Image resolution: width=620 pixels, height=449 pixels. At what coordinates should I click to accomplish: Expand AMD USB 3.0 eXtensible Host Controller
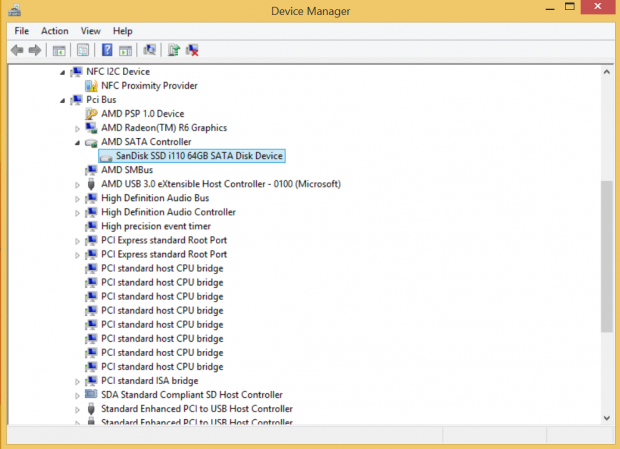77,185
